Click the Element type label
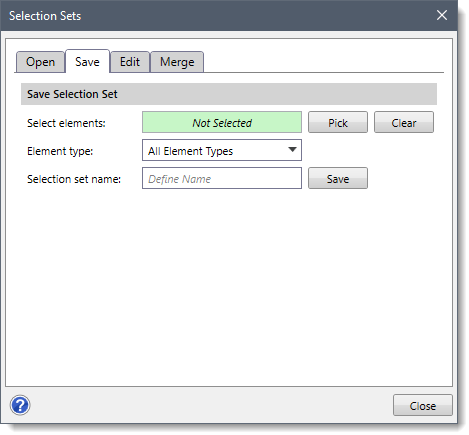The image size is (469, 435). click(60, 151)
